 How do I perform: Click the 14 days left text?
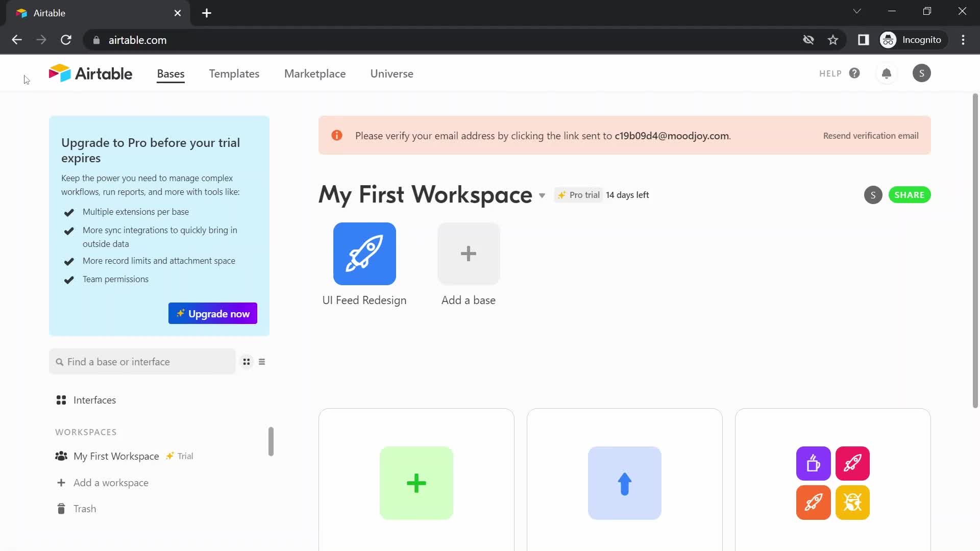tap(627, 195)
